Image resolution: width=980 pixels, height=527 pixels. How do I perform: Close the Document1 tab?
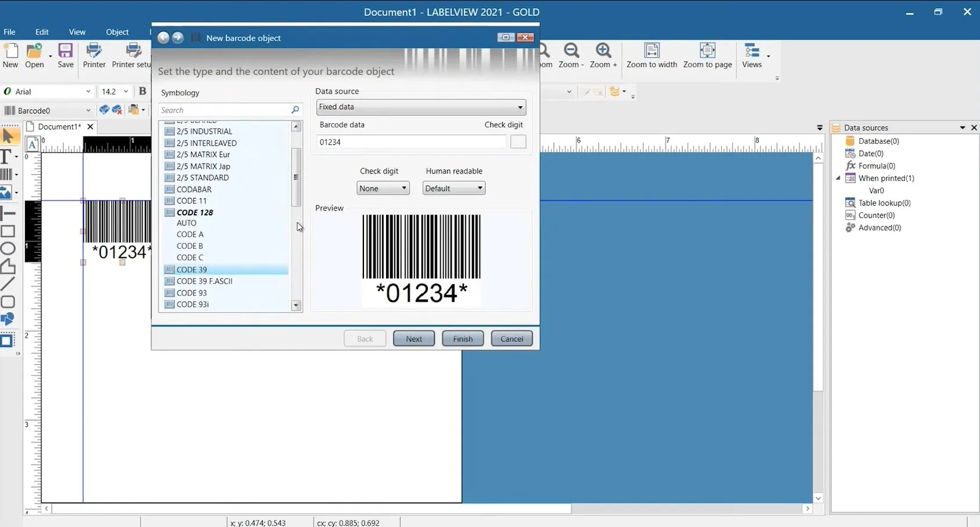[x=90, y=127]
